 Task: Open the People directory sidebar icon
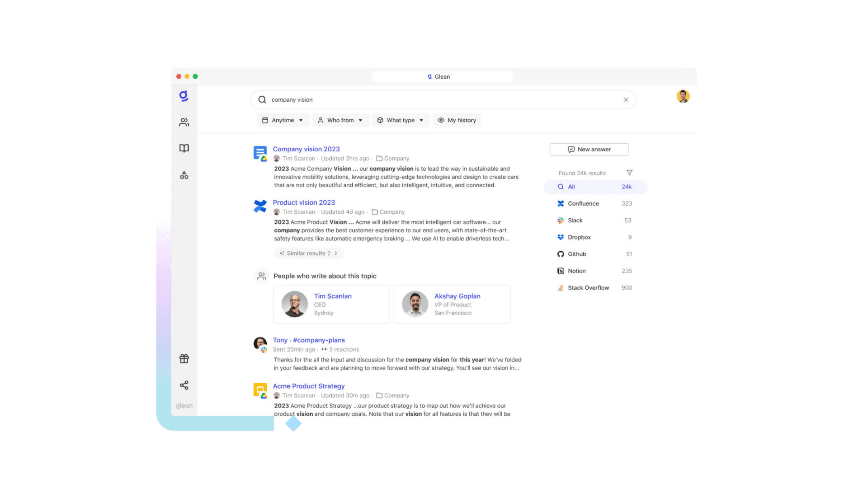click(184, 122)
